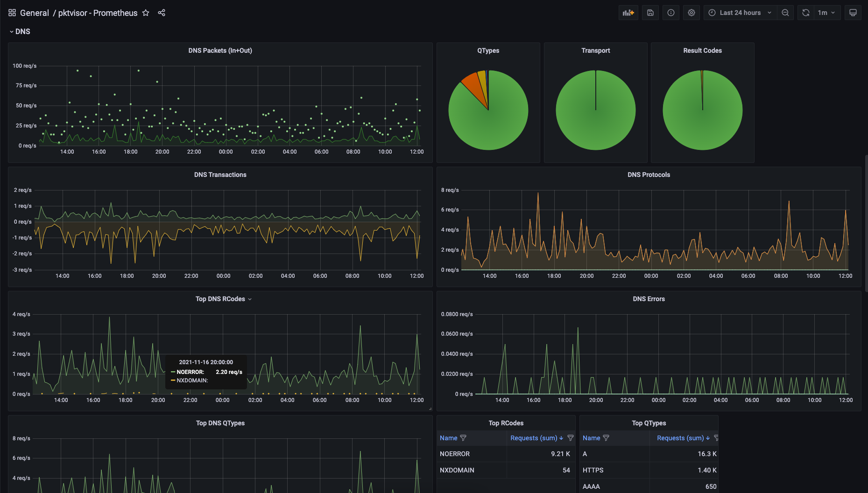Open the dashboards grid icon
Image resolution: width=868 pixels, height=493 pixels.
coord(12,13)
